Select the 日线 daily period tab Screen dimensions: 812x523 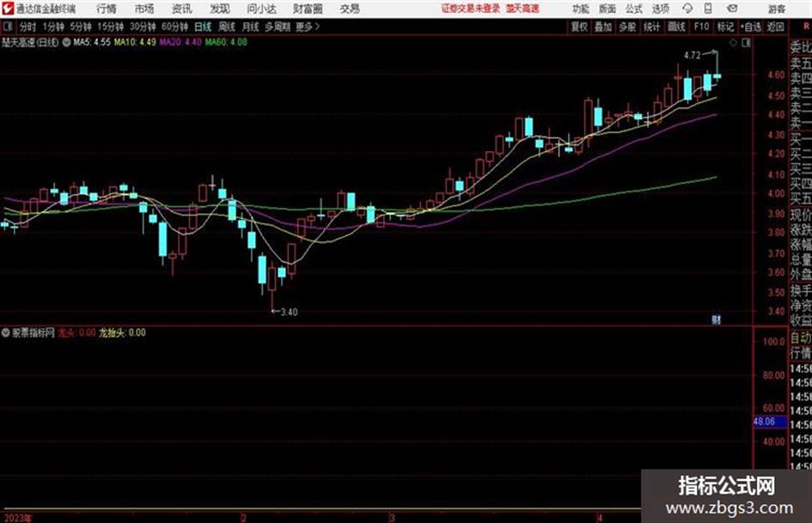[203, 27]
